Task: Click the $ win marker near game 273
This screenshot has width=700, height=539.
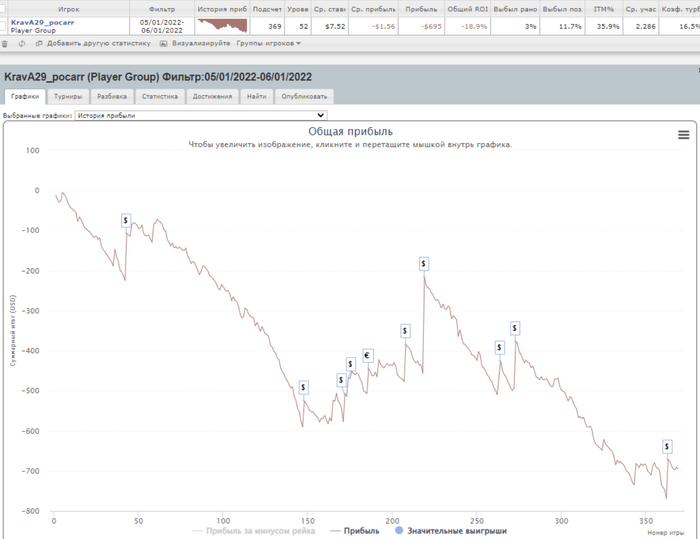Action: tap(515, 329)
